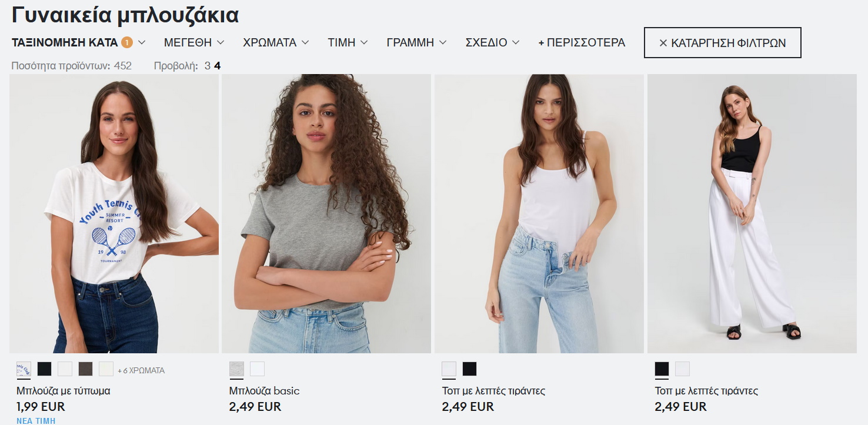Clear filters using ΚΑΤΑΡΓΗΣΗ ΦΙΛΤΡΩΝ button
This screenshot has width=868, height=425.
pyautogui.click(x=722, y=42)
